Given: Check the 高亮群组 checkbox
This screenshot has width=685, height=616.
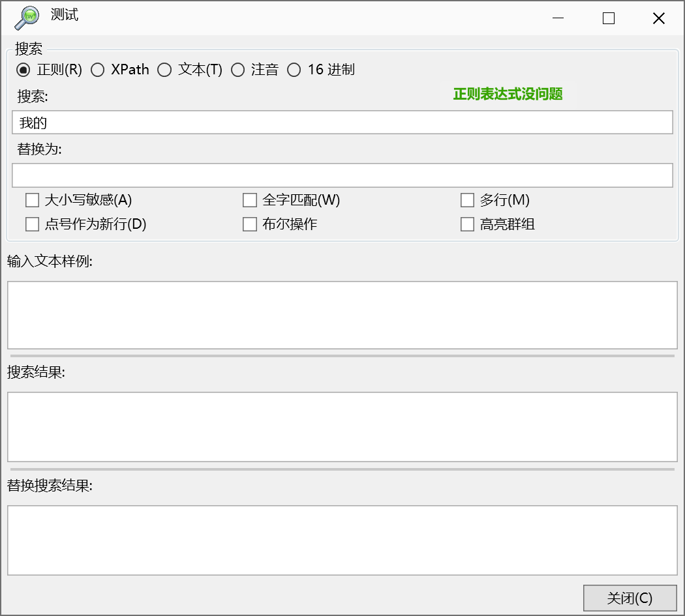Looking at the screenshot, I should (x=467, y=224).
